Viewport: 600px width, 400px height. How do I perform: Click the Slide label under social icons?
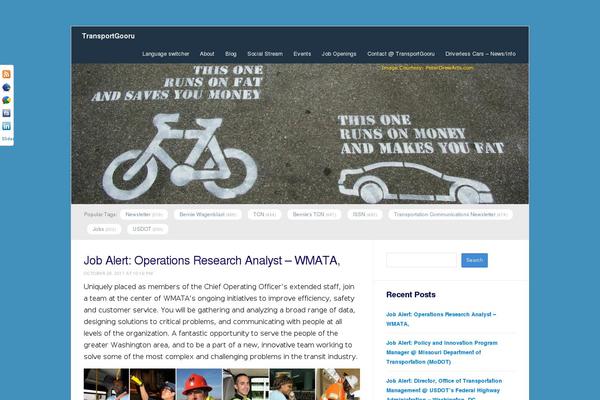coord(7,139)
